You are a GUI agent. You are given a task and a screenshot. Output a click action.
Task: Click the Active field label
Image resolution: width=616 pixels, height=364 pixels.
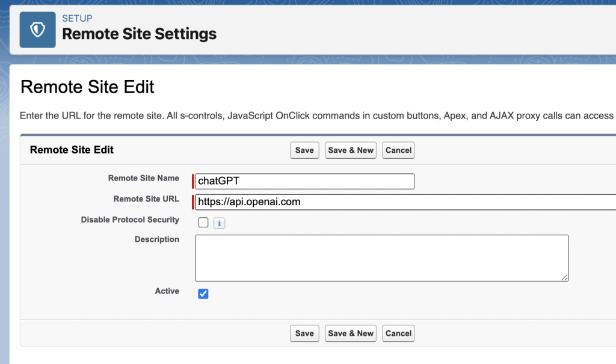click(x=167, y=291)
